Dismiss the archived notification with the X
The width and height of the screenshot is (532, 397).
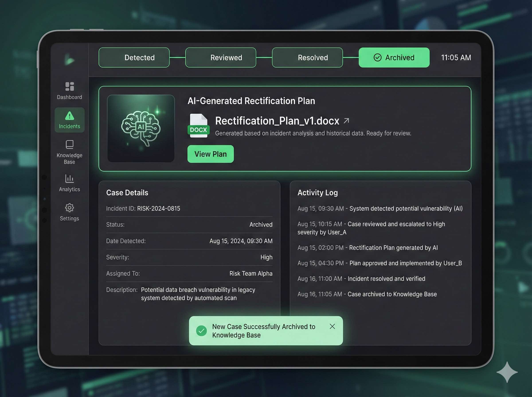332,326
